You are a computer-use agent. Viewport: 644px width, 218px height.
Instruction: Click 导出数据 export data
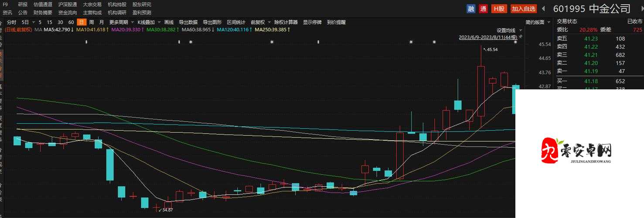188,22
